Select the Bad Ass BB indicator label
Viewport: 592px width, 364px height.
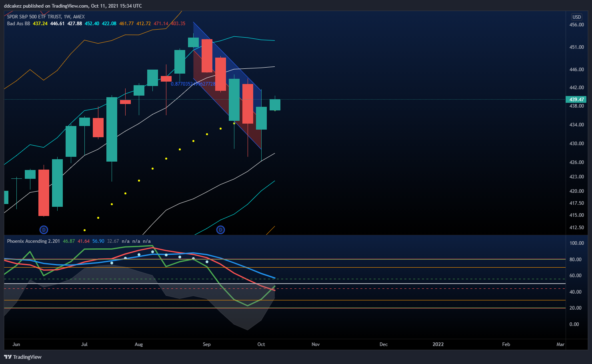point(18,24)
